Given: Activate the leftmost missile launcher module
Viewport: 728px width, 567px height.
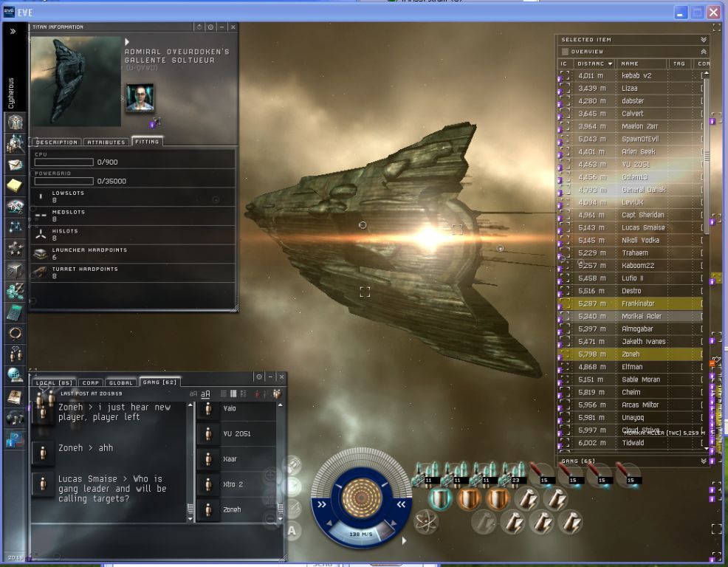Looking at the screenshot, I should pyautogui.click(x=426, y=474).
